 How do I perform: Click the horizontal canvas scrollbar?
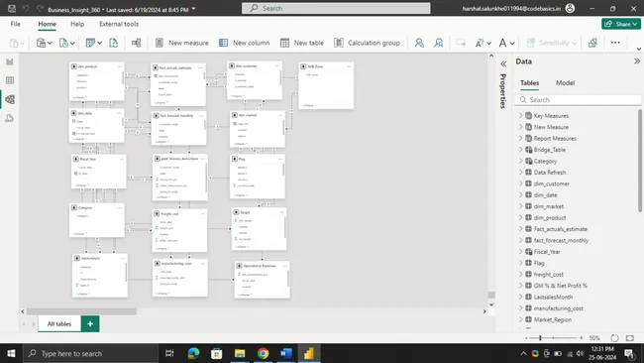tap(81, 311)
